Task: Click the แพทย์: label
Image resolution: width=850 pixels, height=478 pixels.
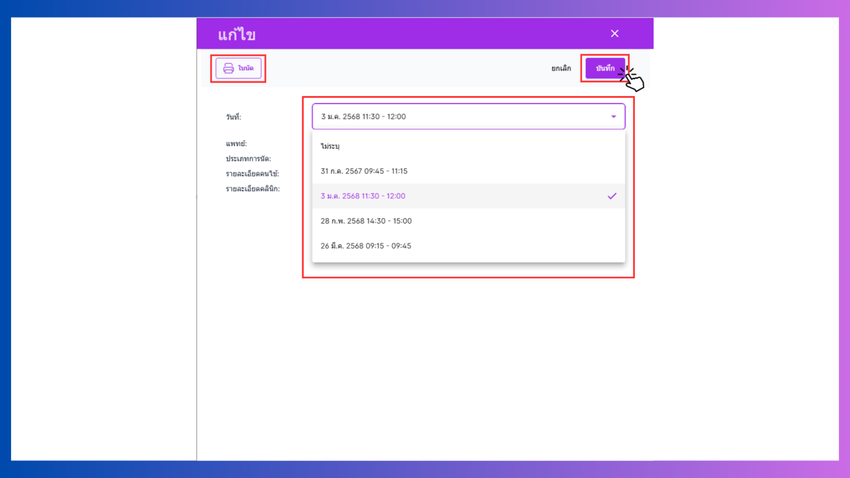Action: [x=236, y=144]
